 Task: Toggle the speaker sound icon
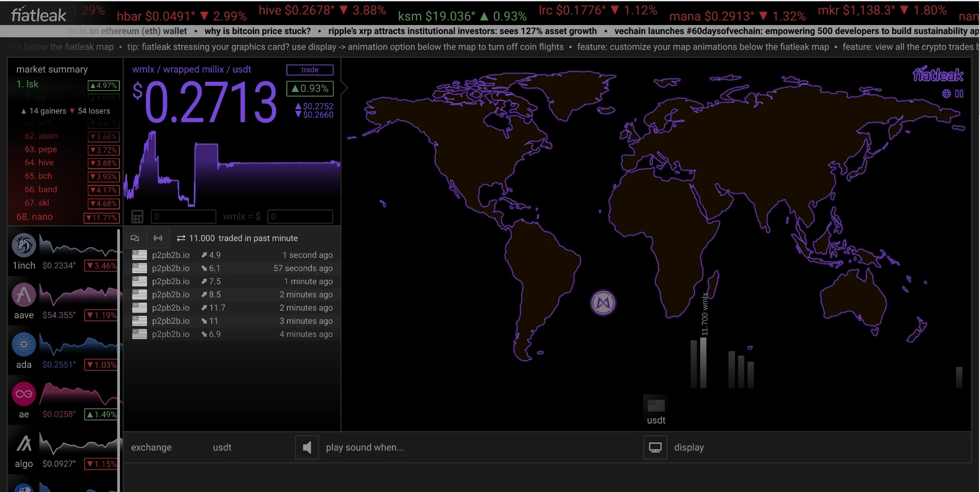pos(307,448)
